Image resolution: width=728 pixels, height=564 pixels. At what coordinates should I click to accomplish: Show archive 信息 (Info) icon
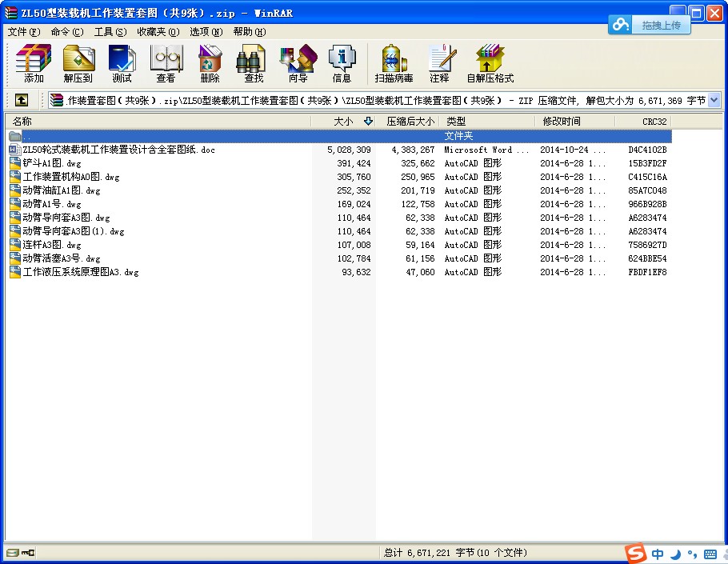(x=342, y=64)
